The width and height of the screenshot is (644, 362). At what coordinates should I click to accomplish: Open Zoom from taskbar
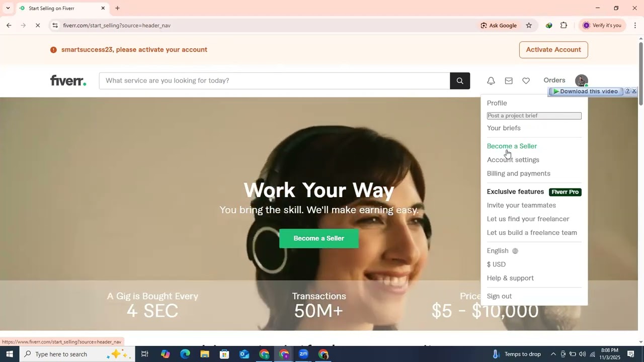click(x=303, y=354)
